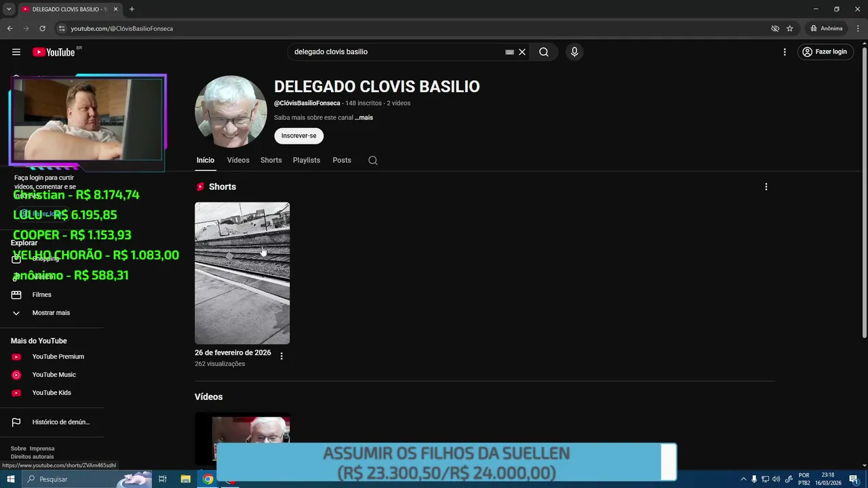Open the volume control in system tray
The height and width of the screenshot is (488, 868).
(776, 479)
